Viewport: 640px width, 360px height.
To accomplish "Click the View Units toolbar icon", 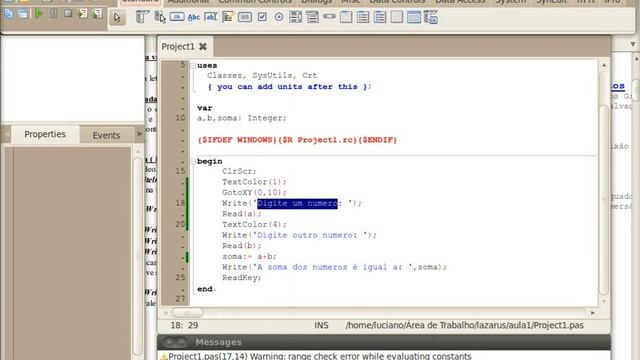I will point(8,13).
